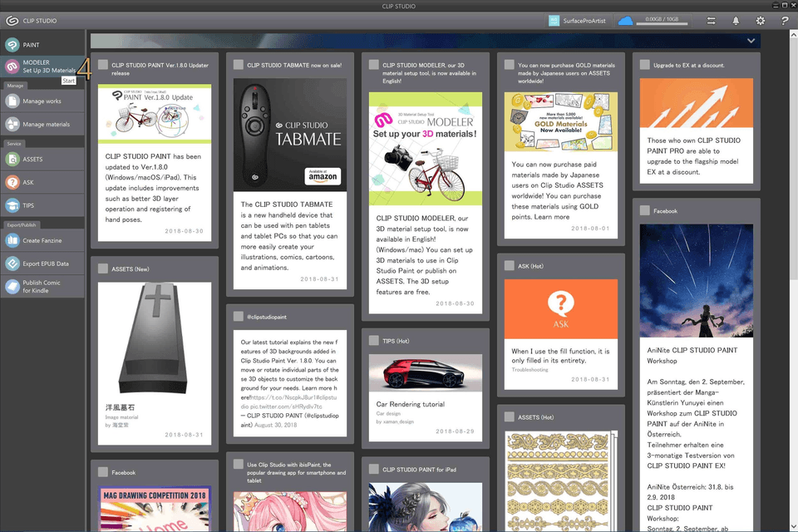Screen dimensions: 798x532
Task: Toggle checkbox on MAG Drawing Facebook card
Action: pyautogui.click(x=103, y=472)
